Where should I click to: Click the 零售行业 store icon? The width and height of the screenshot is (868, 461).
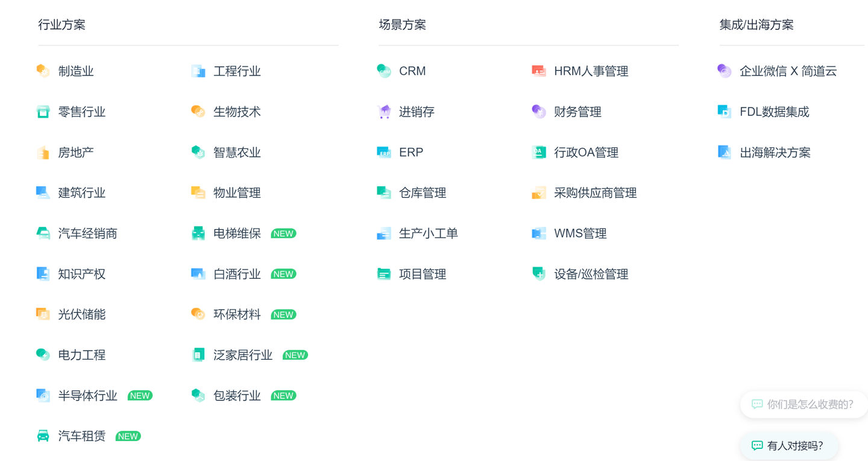click(x=43, y=112)
